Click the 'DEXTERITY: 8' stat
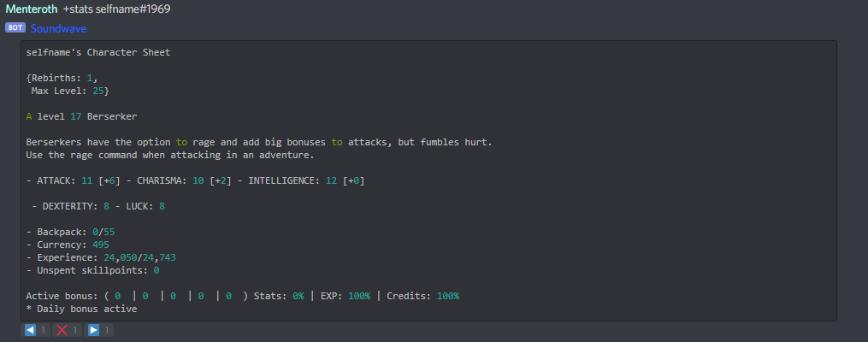 [x=76, y=206]
